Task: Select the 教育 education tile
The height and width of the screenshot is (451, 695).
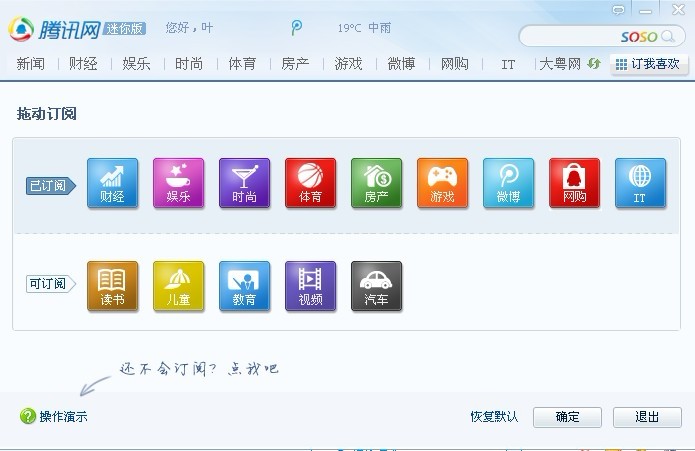Action: (245, 286)
